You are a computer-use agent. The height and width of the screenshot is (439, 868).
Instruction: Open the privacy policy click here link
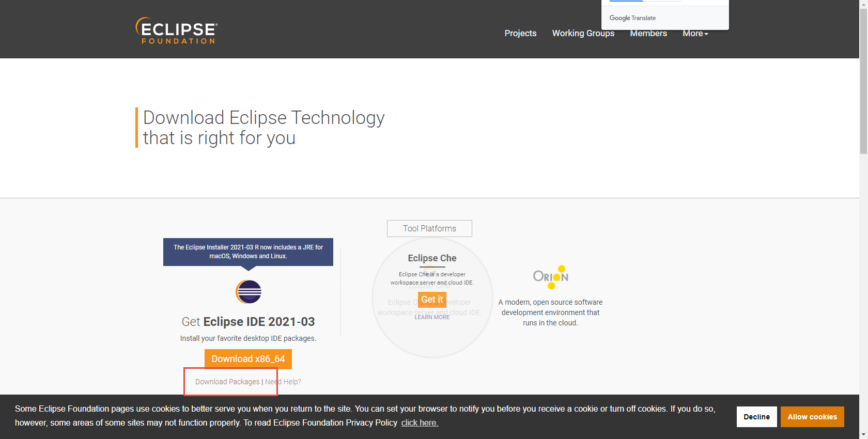(420, 422)
